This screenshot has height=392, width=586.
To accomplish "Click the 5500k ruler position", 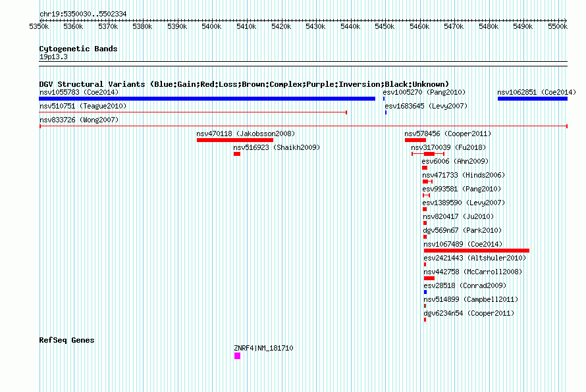I will (558, 26).
